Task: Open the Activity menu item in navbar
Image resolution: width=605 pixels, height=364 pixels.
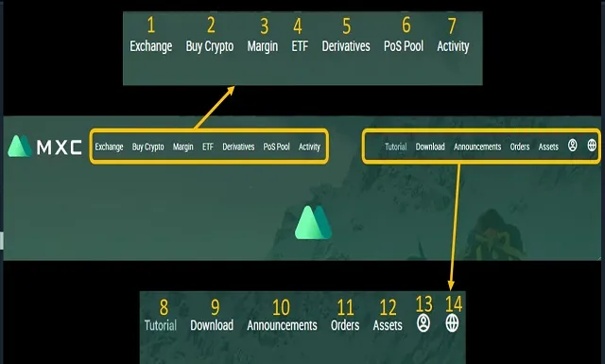Action: [x=309, y=147]
